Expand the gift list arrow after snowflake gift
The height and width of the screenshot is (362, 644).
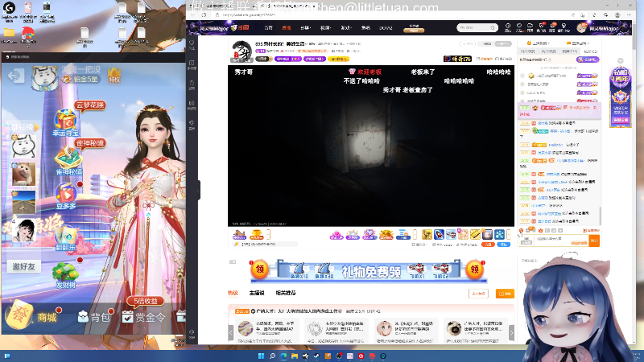pyautogui.click(x=509, y=234)
